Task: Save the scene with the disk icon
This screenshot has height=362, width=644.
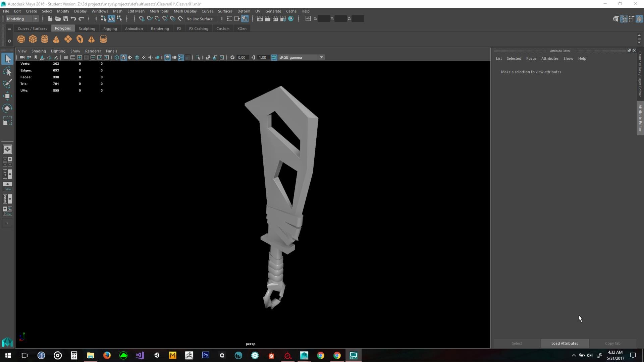Action: click(x=66, y=19)
